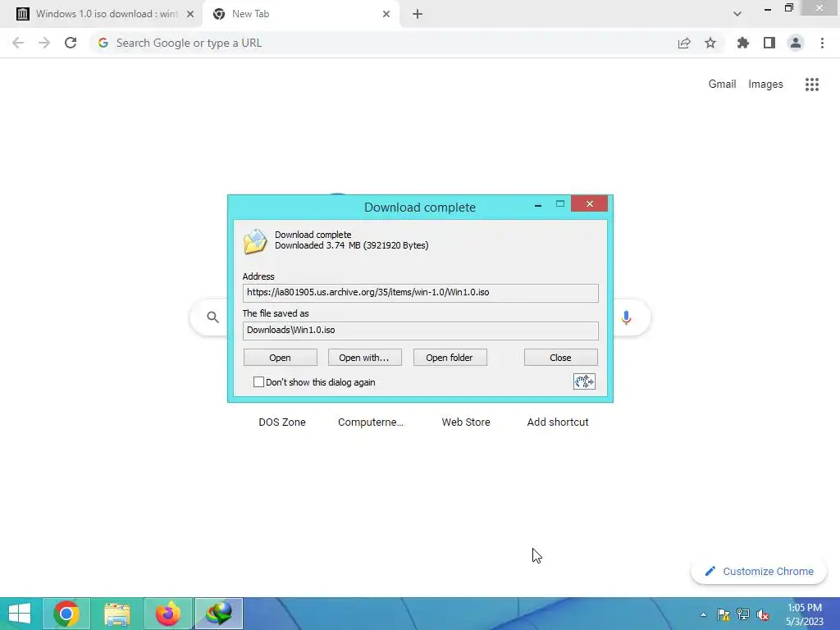Viewport: 840px width, 630px height.
Task: Click the Add shortcut tile
Action: (x=558, y=422)
